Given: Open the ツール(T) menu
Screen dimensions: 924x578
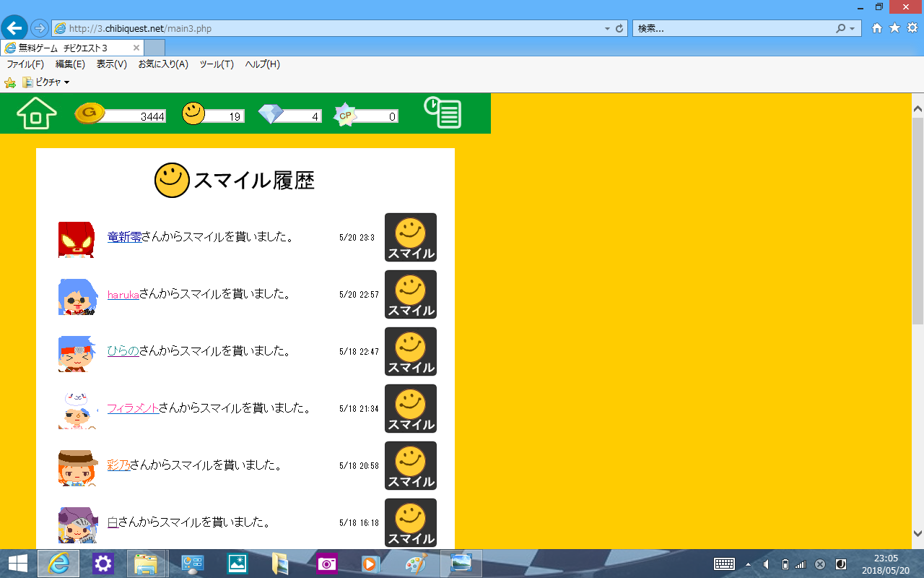Looking at the screenshot, I should tap(217, 64).
